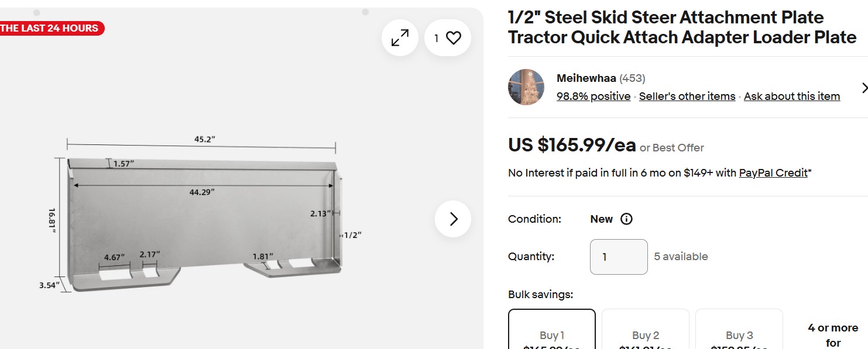Select the Buy 1 bulk option
868x349 pixels.
pos(552,334)
